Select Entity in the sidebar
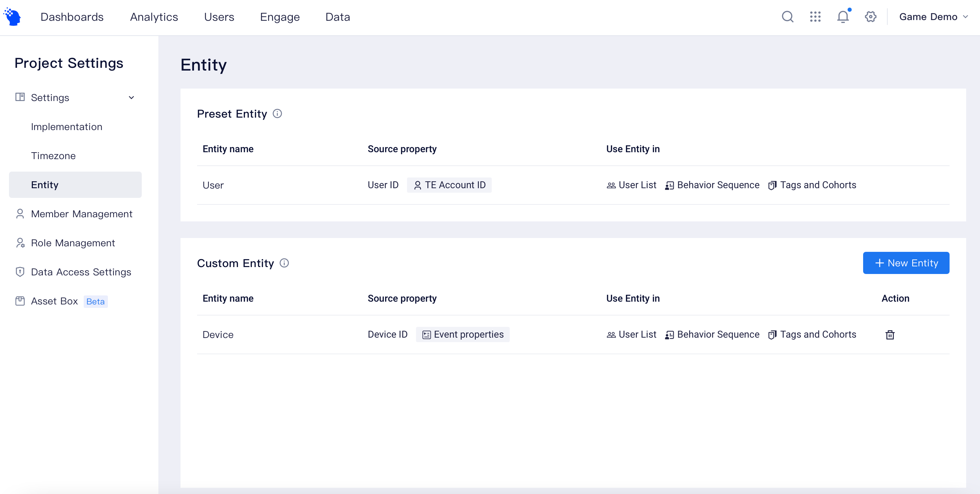This screenshot has height=494, width=980. (x=75, y=185)
